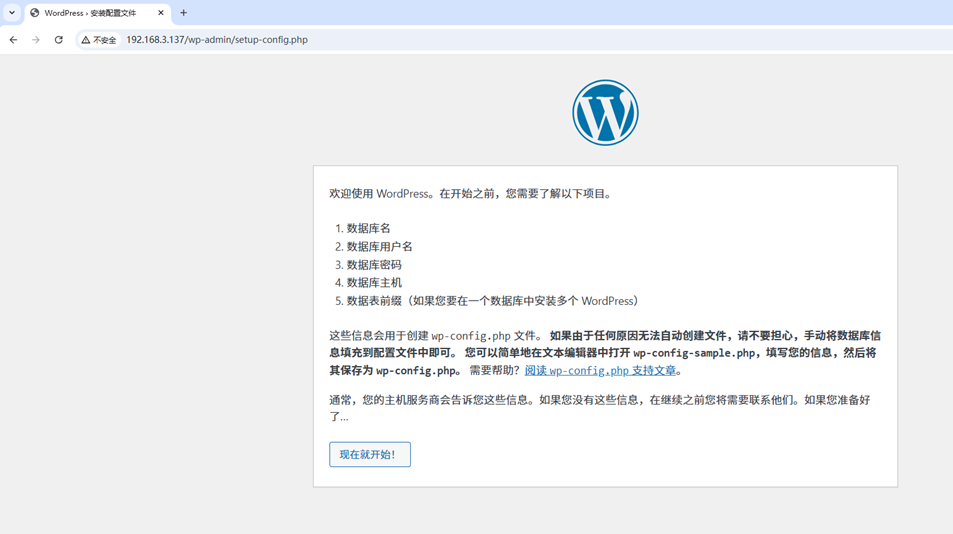Image resolution: width=953 pixels, height=534 pixels.
Task: Click the WordPress logo
Action: (x=605, y=112)
